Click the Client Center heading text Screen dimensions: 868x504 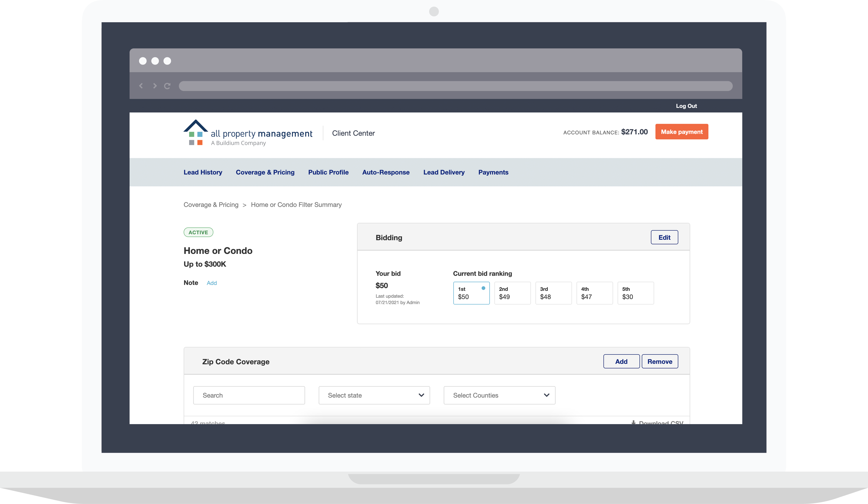[x=353, y=133]
